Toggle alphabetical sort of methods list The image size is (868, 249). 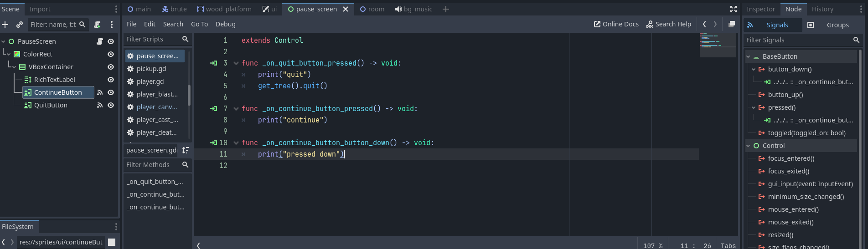point(186,150)
